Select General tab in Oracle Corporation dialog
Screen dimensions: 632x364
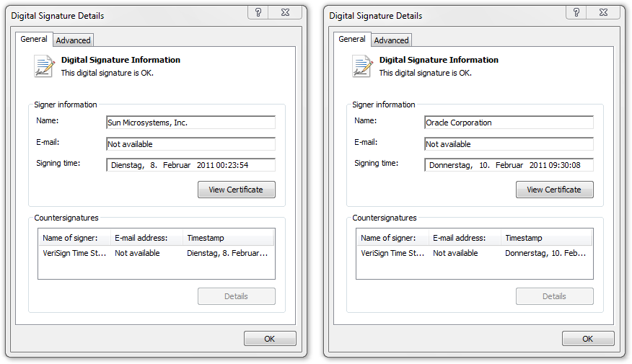[x=352, y=39]
